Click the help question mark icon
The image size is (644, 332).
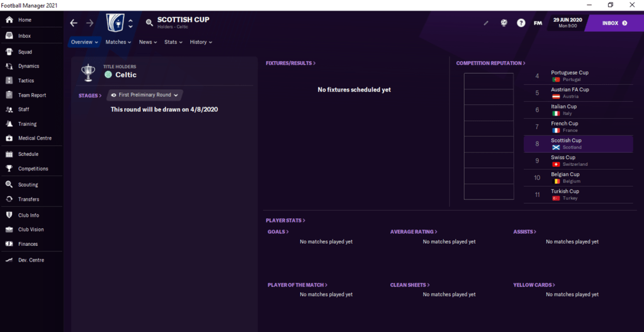(521, 23)
